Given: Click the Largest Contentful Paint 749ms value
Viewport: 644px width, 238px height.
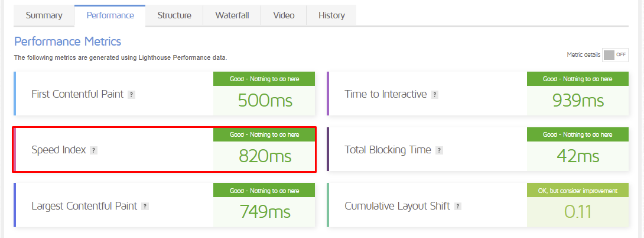Looking at the screenshot, I should click(x=265, y=212).
